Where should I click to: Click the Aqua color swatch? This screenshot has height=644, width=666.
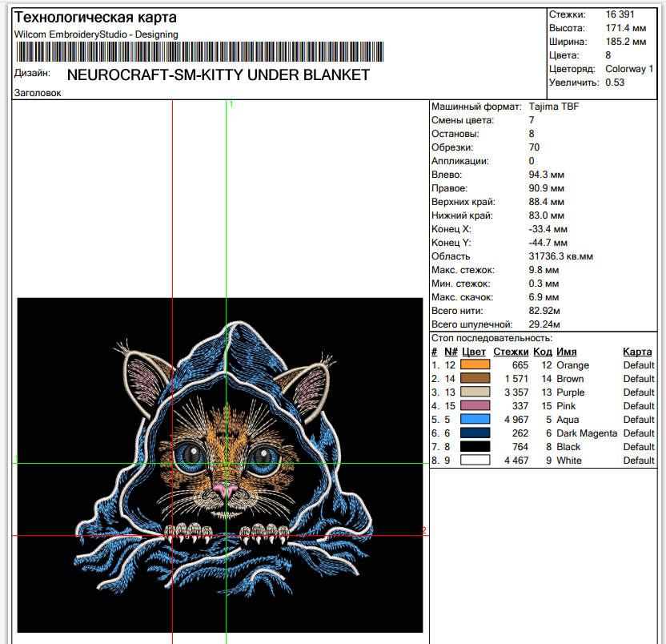(x=475, y=419)
